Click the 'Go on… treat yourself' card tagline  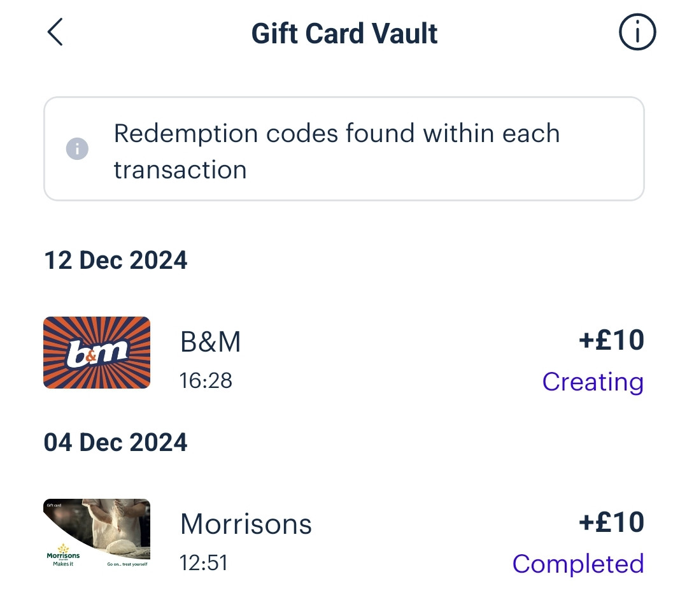tap(127, 564)
